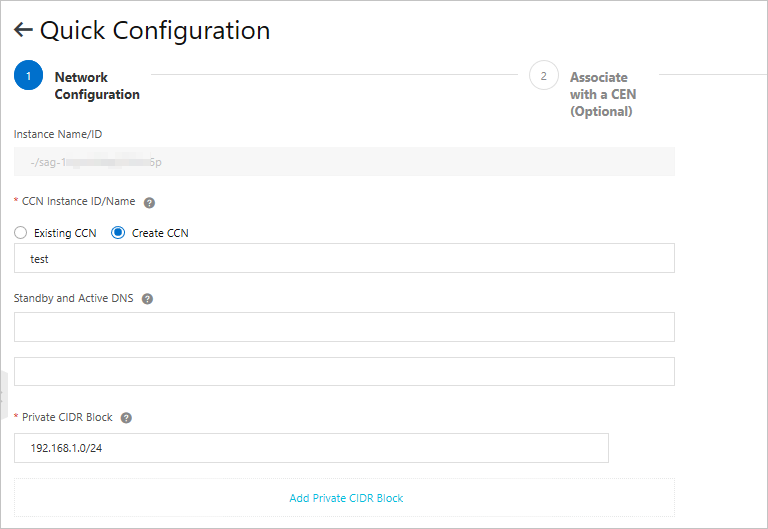This screenshot has width=768, height=529.
Task: Click Add Private CIDR Block link
Action: tap(346, 498)
